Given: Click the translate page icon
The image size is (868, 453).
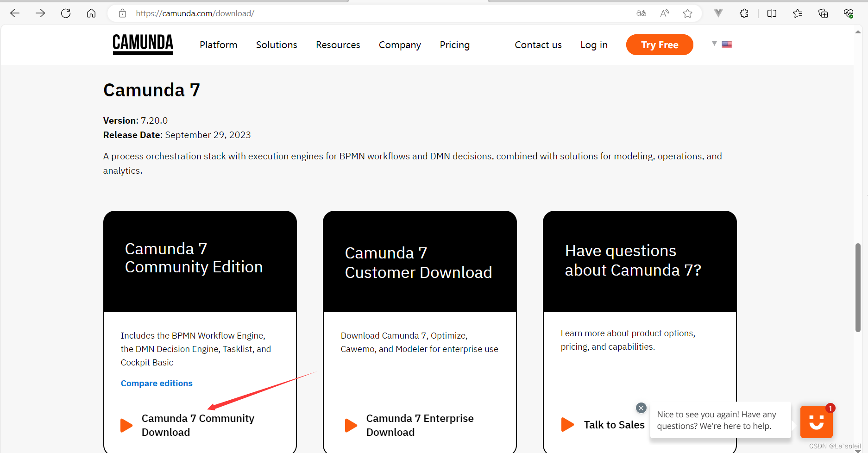Looking at the screenshot, I should point(641,13).
